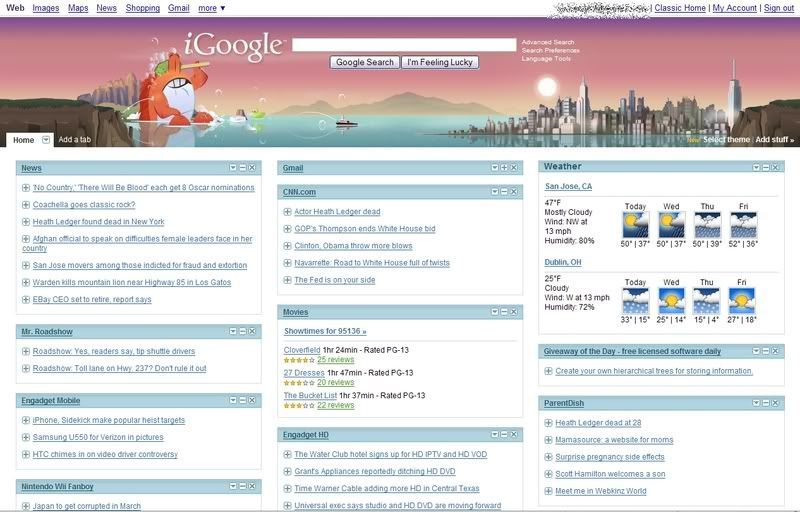Expand the 'Heath Ledger found dead in New York' story

click(26, 222)
